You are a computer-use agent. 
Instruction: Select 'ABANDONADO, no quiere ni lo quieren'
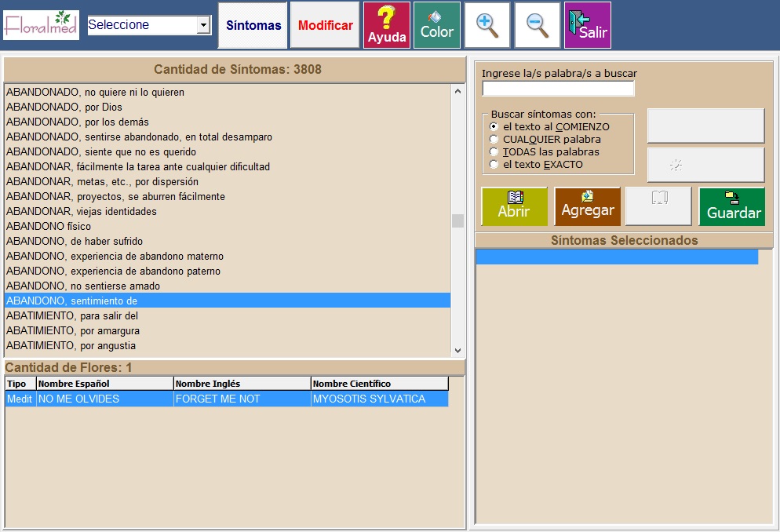[x=228, y=92]
